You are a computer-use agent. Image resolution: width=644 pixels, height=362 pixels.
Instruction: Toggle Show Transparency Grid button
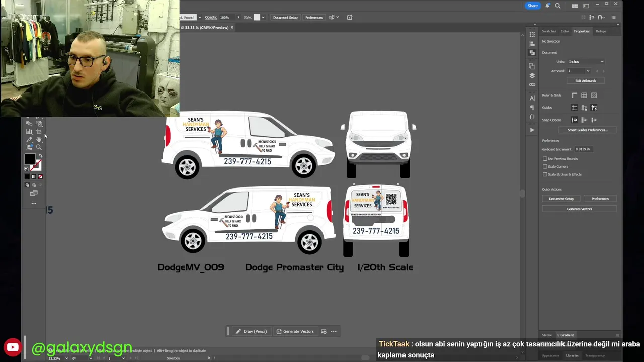[594, 95]
